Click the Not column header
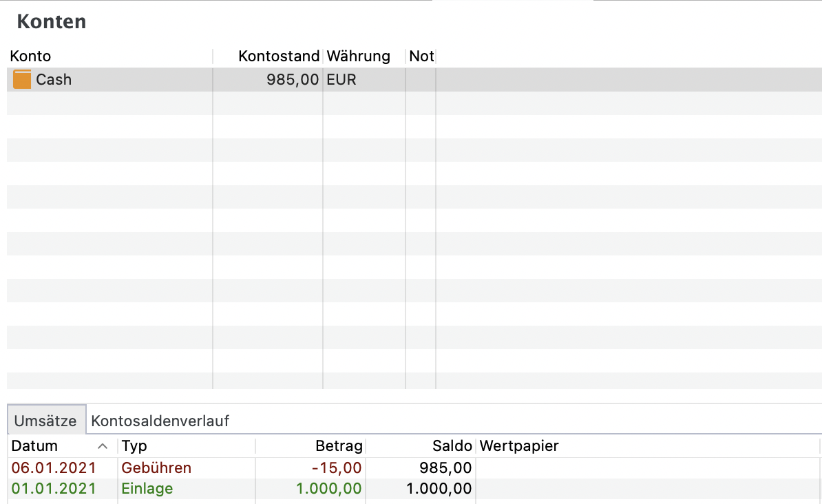The width and height of the screenshot is (822, 504). pos(421,56)
